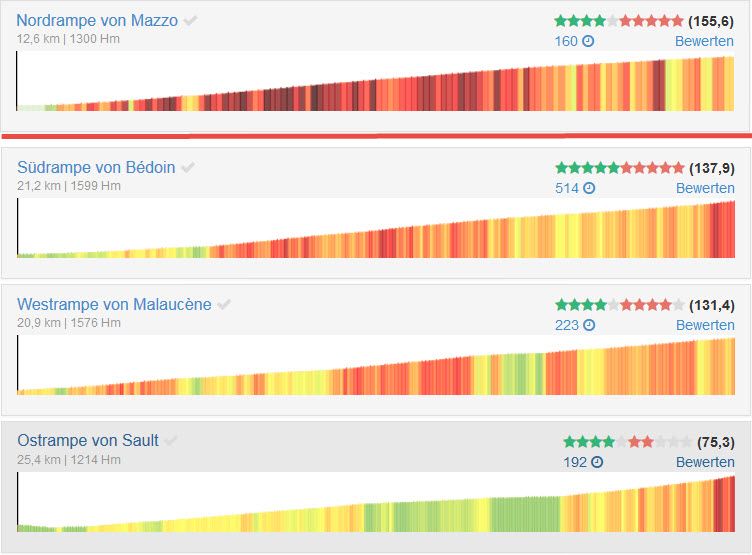Click the star rating of Ostrampe von Sault
Viewport: 752px width, 555px height.
(627, 441)
